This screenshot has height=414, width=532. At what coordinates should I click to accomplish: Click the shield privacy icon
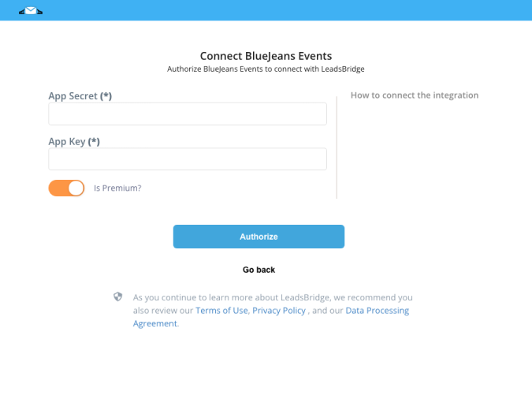tap(117, 297)
